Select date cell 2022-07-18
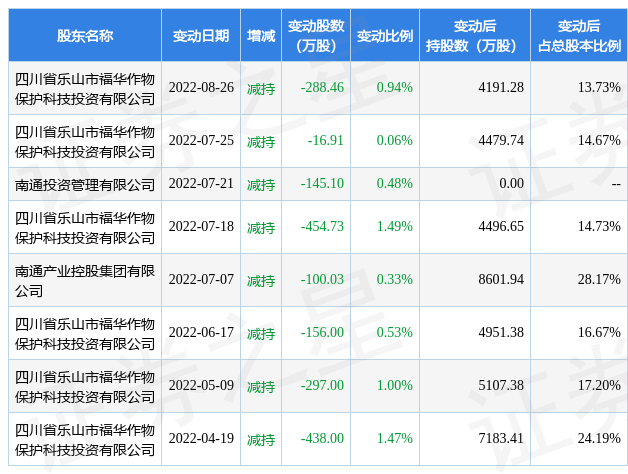 click(201, 226)
